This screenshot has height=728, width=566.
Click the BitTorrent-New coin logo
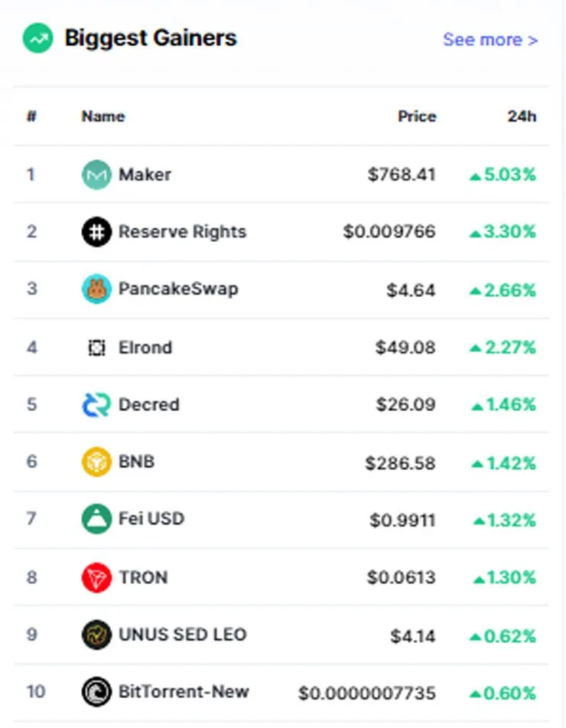coord(96,692)
